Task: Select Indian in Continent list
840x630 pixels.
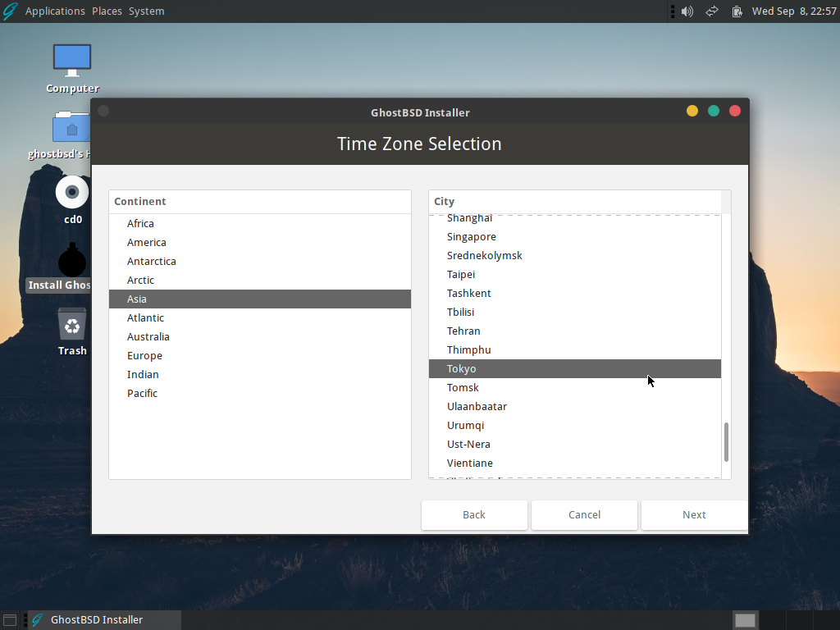Action: (x=260, y=374)
